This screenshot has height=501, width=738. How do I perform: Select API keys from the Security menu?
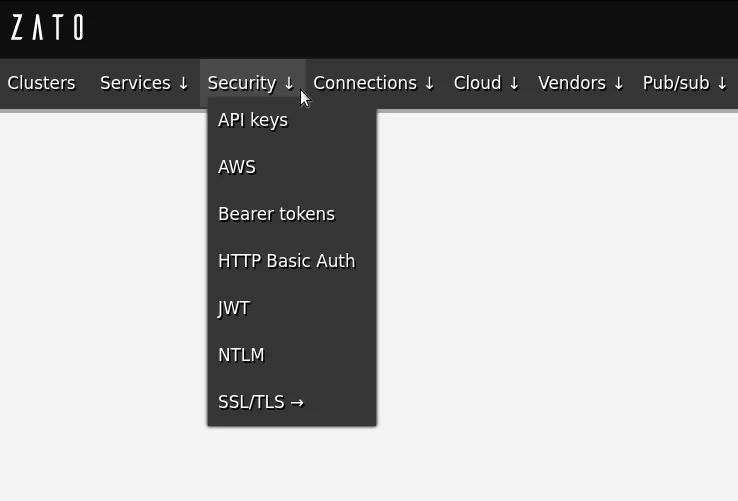click(253, 120)
